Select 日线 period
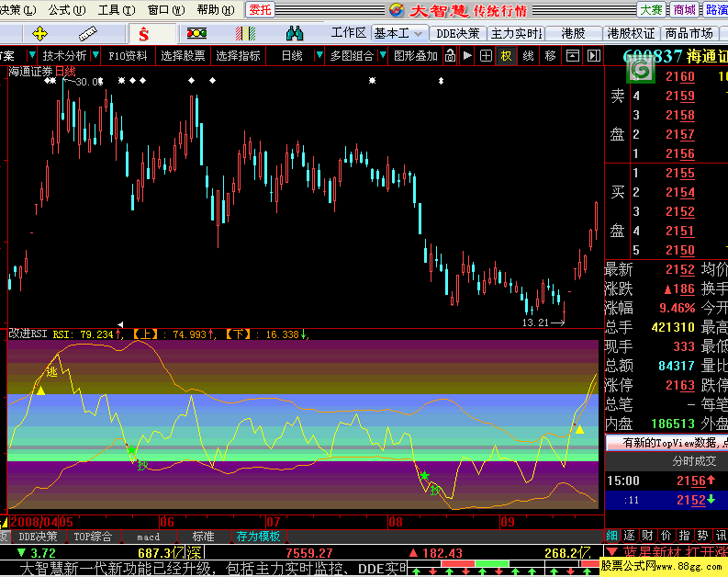This screenshot has height=577, width=728. pyautogui.click(x=292, y=56)
